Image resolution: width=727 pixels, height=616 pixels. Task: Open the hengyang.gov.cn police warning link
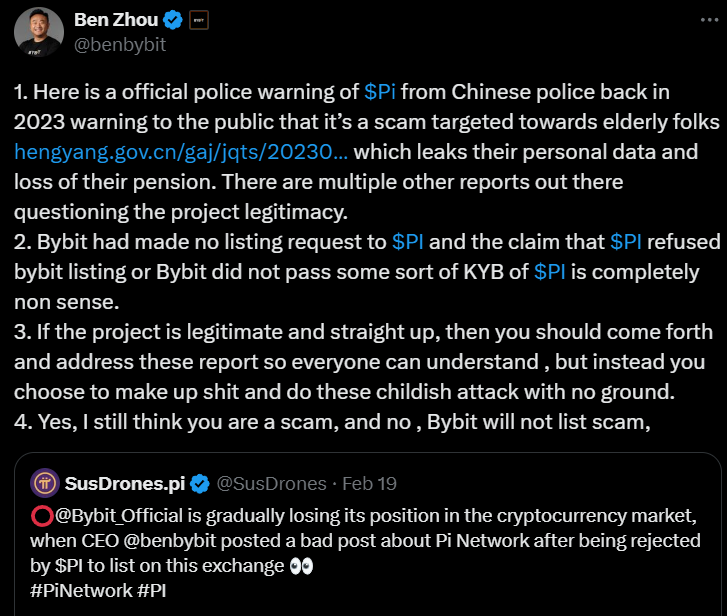pyautogui.click(x=182, y=153)
